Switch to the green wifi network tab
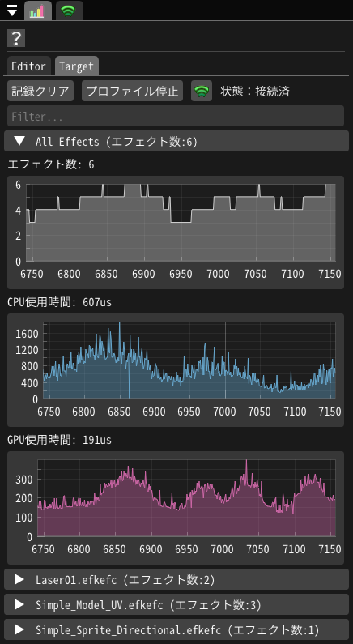 [x=69, y=11]
